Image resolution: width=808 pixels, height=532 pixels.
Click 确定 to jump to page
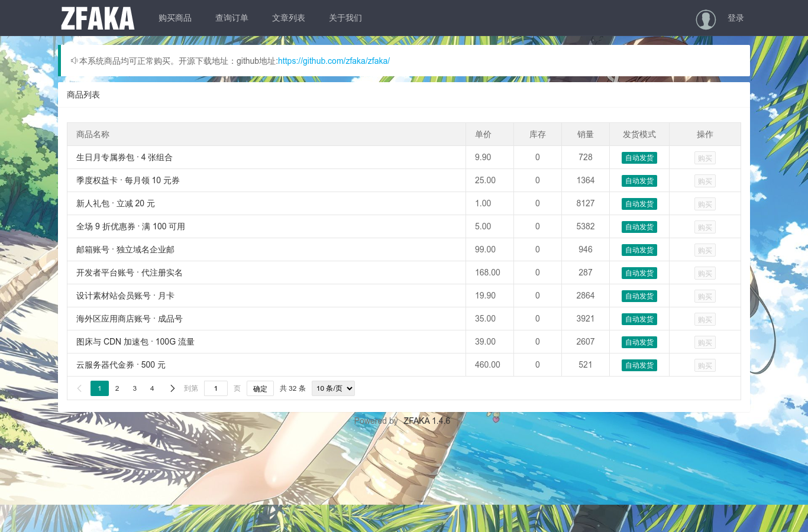click(x=260, y=388)
